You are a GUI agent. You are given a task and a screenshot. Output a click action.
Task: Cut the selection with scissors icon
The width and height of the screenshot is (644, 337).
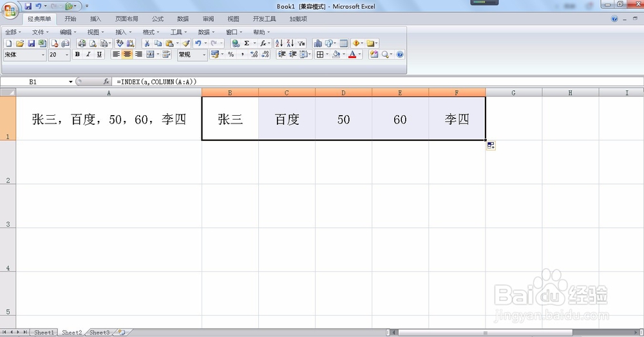[147, 44]
